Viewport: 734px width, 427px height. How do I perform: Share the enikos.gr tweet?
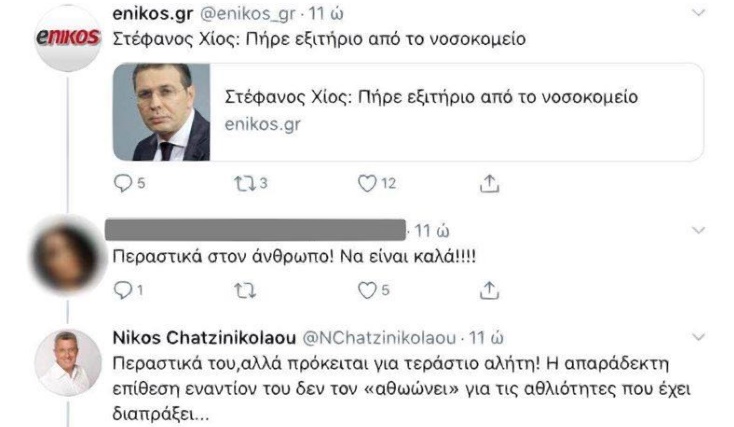pyautogui.click(x=490, y=183)
